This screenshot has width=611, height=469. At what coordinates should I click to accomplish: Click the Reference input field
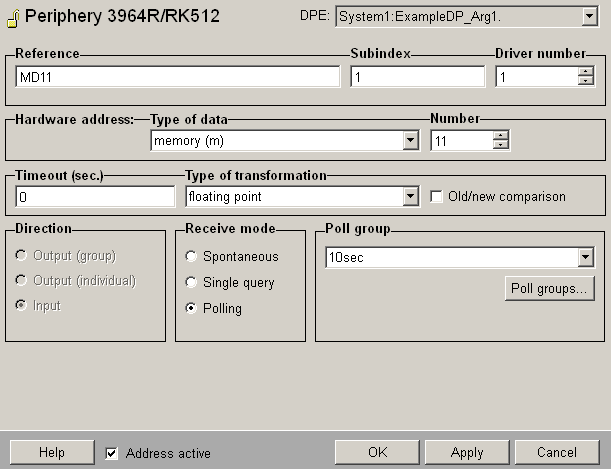(178, 77)
